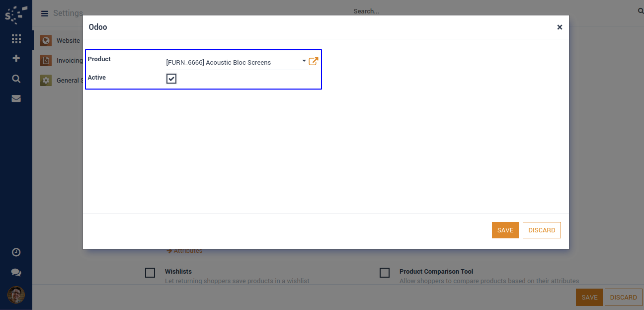Enable the Wishlists checkbox
Viewport: 644px width, 310px height.
tap(150, 273)
